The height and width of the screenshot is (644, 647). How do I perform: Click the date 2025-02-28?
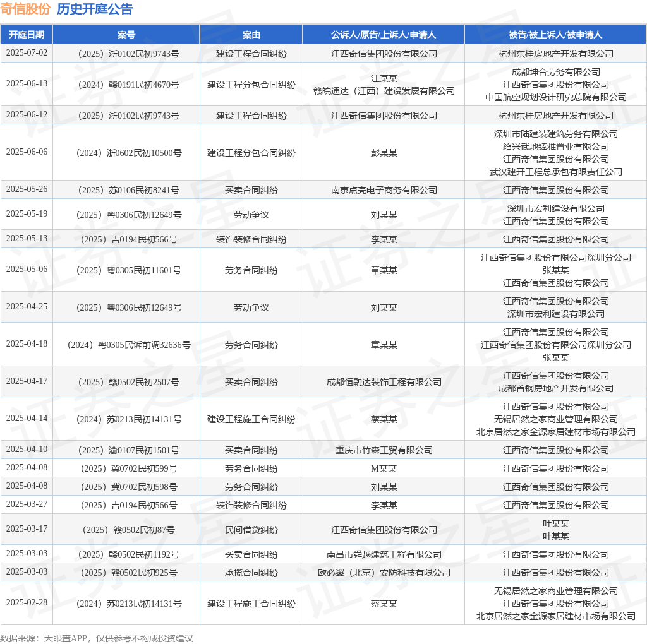coord(27,603)
